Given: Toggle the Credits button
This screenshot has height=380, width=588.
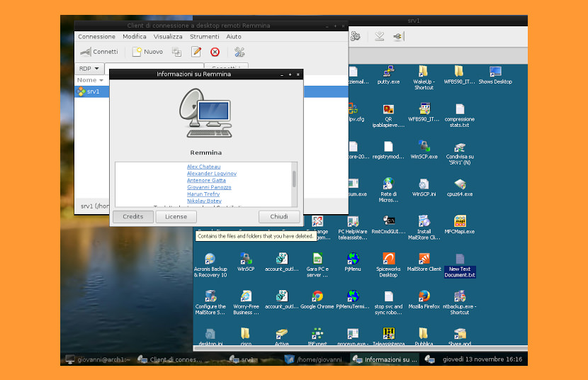Looking at the screenshot, I should point(132,217).
